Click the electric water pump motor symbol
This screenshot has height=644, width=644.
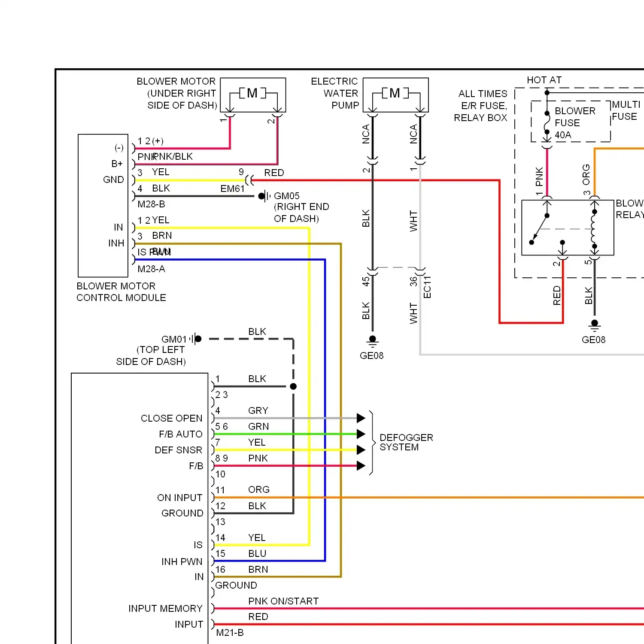395,93
